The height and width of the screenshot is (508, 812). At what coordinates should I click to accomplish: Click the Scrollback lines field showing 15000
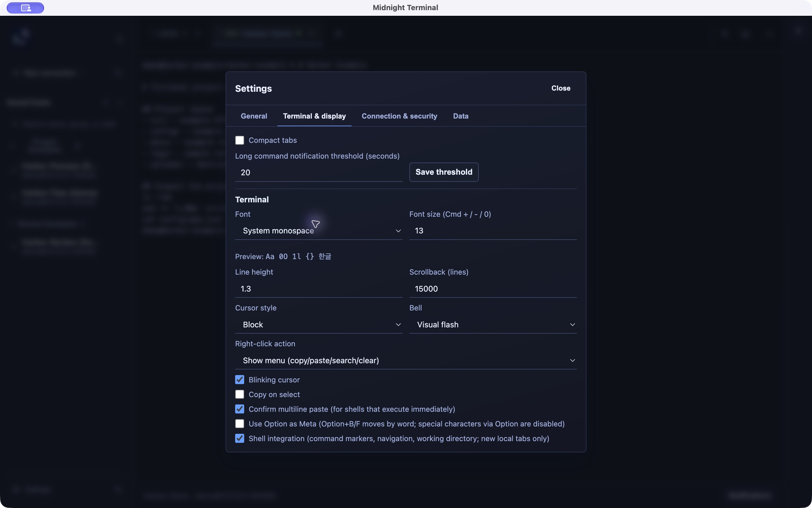(x=493, y=289)
